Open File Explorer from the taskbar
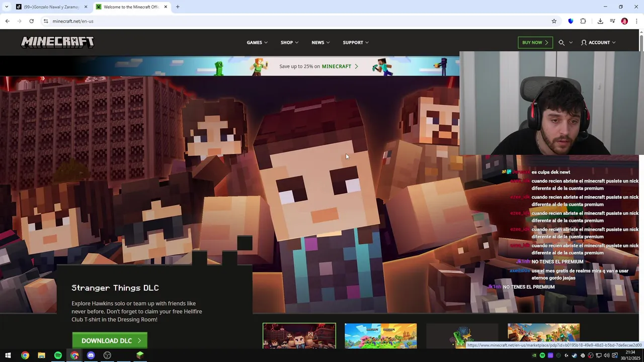Screen dimensions: 644x362 point(41,355)
